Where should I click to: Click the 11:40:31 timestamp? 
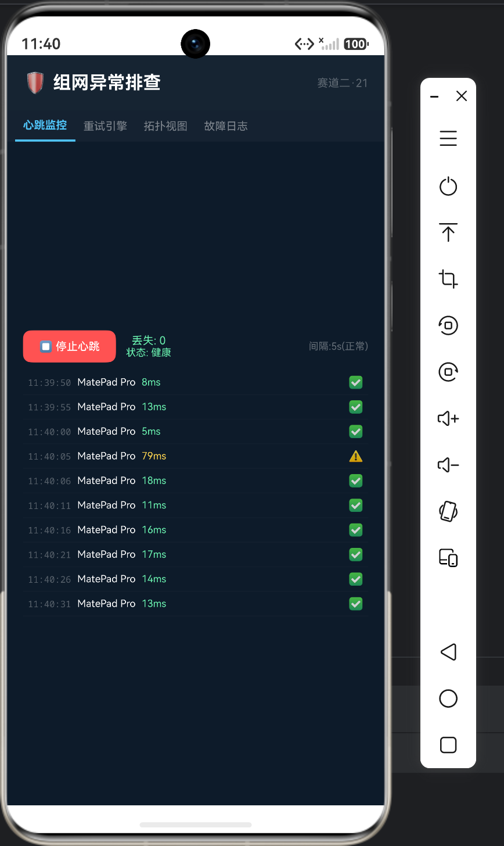coord(49,604)
